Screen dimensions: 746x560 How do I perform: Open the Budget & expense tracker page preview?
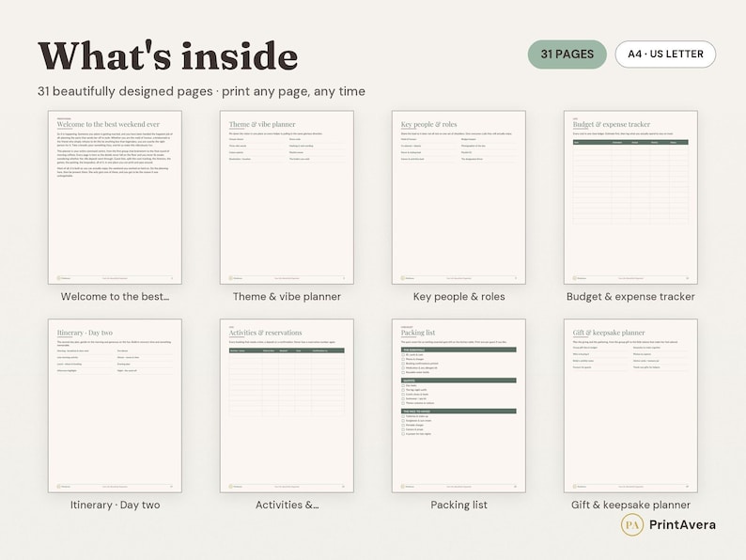tap(630, 197)
